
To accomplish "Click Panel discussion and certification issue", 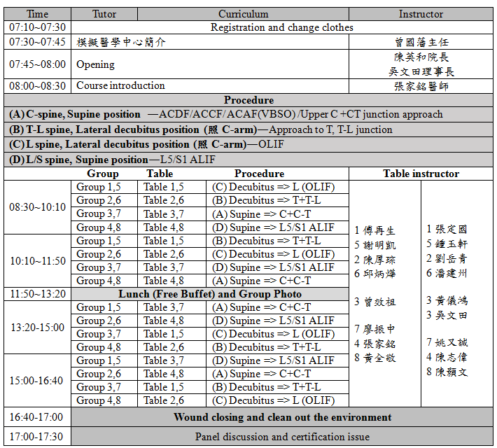I will coord(282,437).
